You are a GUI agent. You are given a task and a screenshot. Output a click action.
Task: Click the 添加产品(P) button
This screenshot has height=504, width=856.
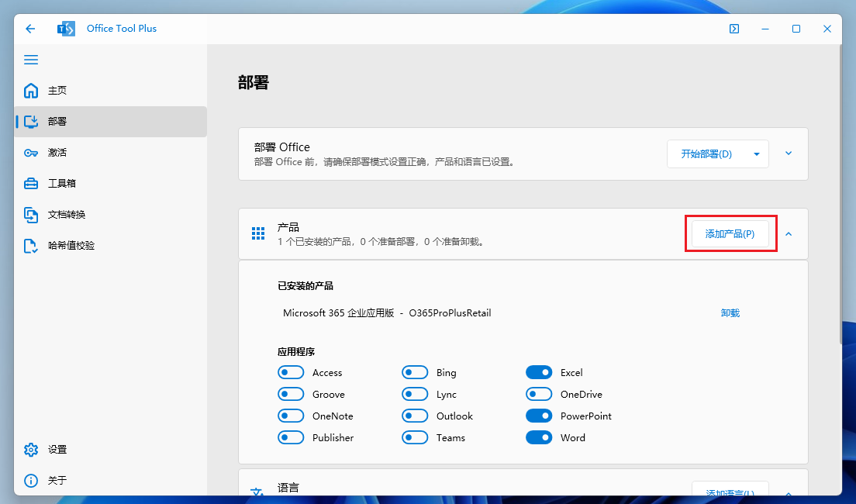tap(730, 233)
